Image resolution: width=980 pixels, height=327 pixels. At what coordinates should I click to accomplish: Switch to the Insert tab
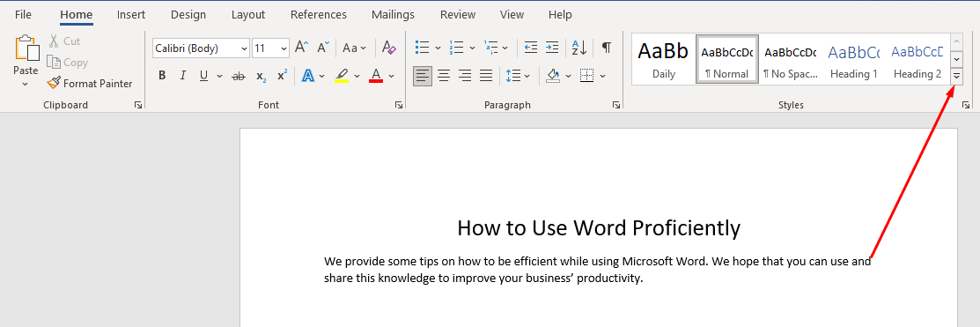coord(130,14)
